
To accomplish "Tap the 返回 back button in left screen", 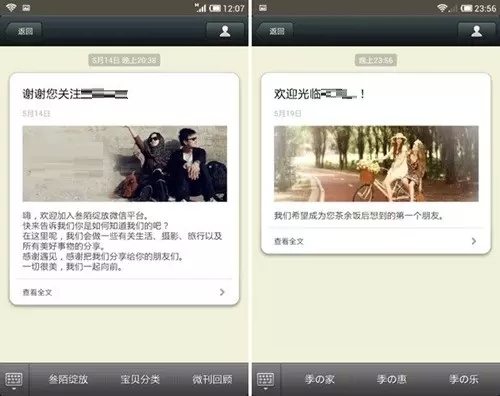I will 23,31.
